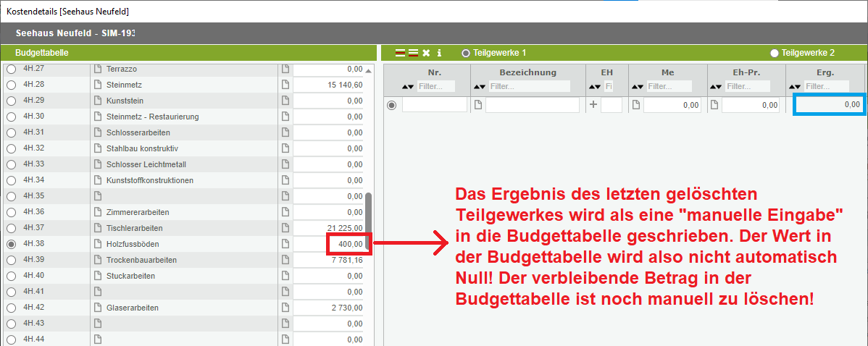Open the info icon in Teilgewerke toolbar
This screenshot has width=868, height=346.
coord(439,53)
